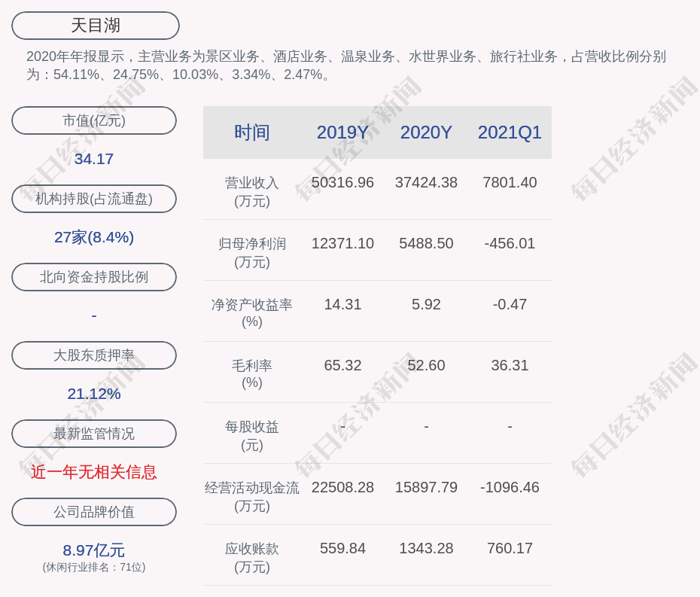Click revenue value 7801.40
Screen dimensions: 700x597
(x=510, y=183)
